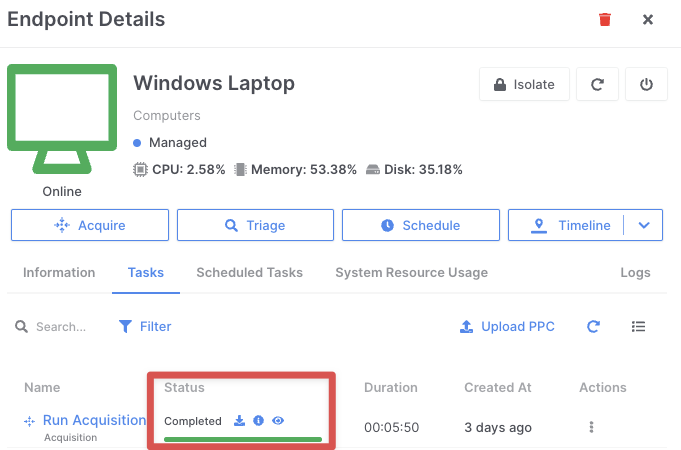Open the Scheduled Tasks tab
Viewport: 681px width, 450px height.
pyautogui.click(x=249, y=273)
